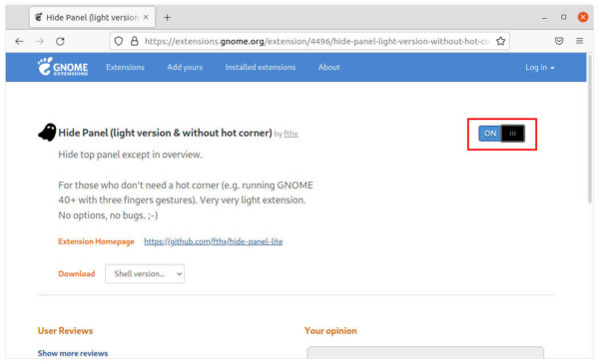Click into the Your opinion text box
Image resolution: width=599 pixels, height=364 pixels.
pos(425,353)
